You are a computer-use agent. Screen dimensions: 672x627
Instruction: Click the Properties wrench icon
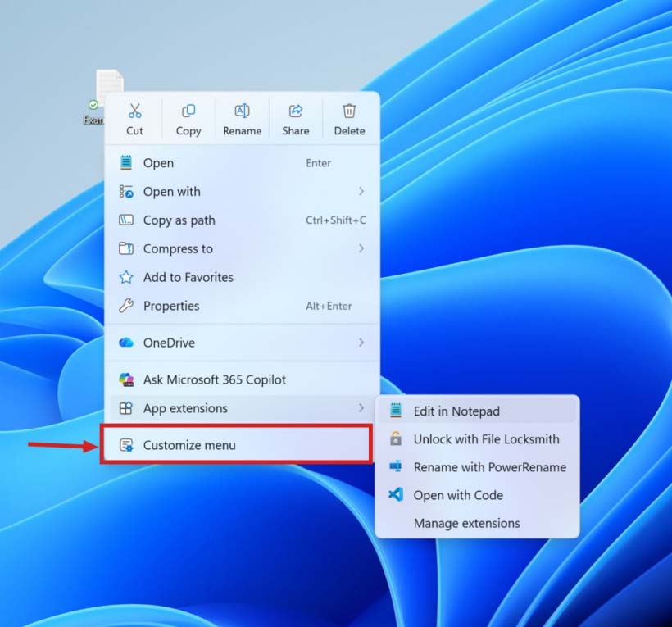[126, 306]
